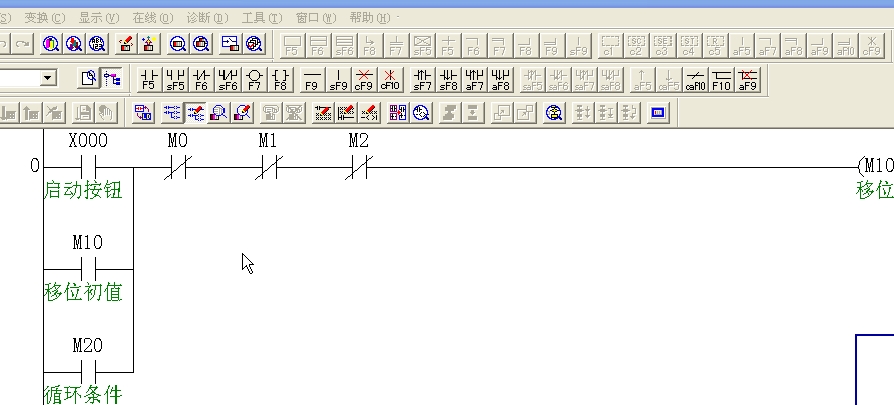894x405 pixels.
Task: Delete vertical line with cF10 tool
Action: point(390,79)
